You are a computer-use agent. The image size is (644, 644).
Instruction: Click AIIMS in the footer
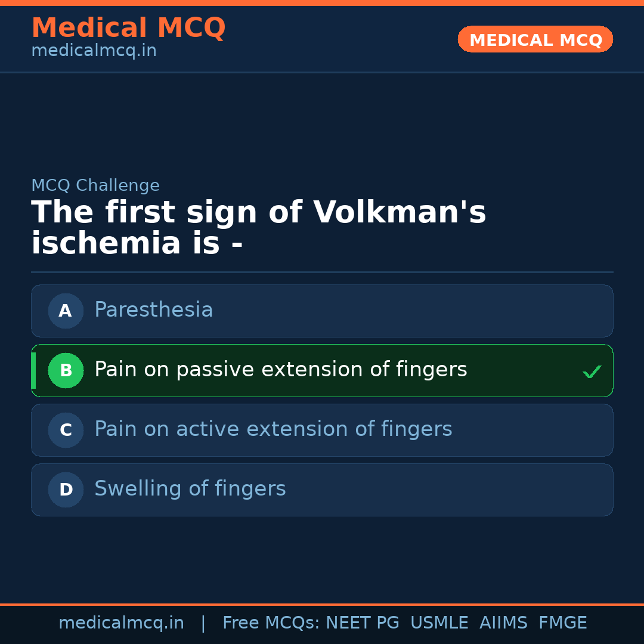[x=503, y=623]
